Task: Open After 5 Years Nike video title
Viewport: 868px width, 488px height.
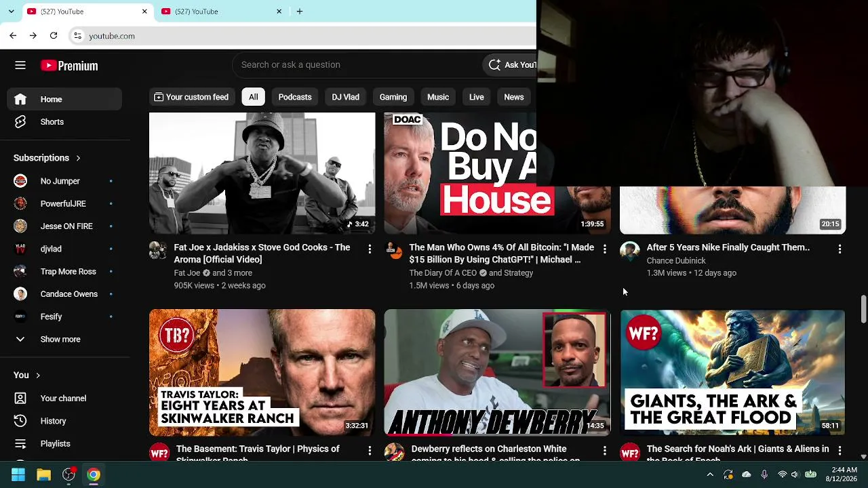Action: (728, 247)
